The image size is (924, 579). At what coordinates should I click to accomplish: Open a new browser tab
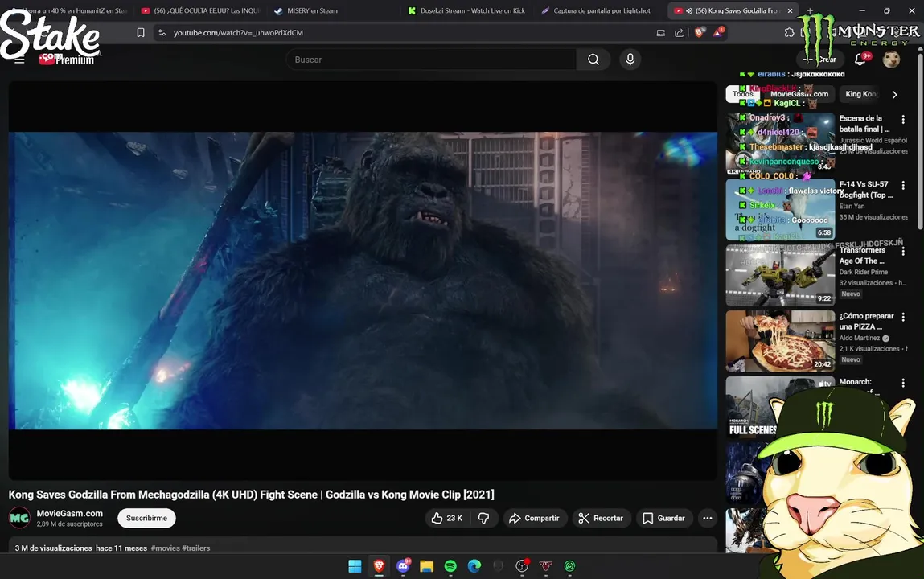coord(811,10)
